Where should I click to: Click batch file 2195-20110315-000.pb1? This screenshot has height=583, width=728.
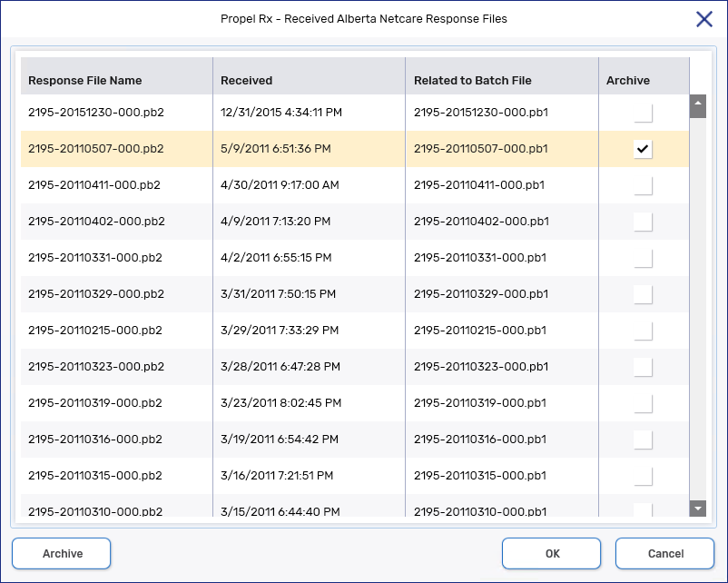pos(480,476)
